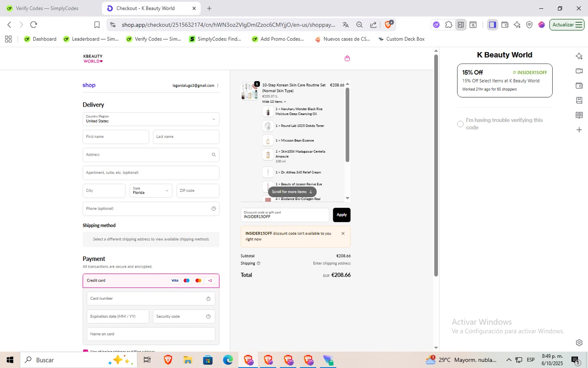Image resolution: width=588 pixels, height=368 pixels.
Task: Open sidebar settings gear icon
Action: [x=579, y=342]
